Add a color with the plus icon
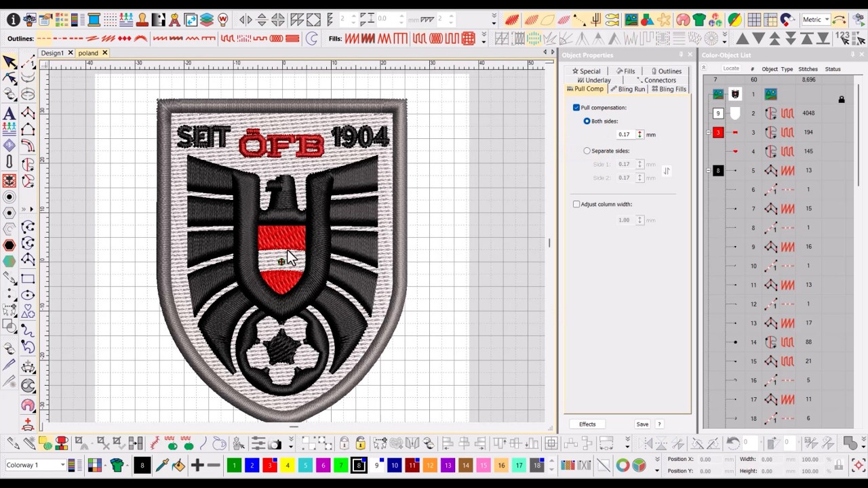 pyautogui.click(x=197, y=465)
